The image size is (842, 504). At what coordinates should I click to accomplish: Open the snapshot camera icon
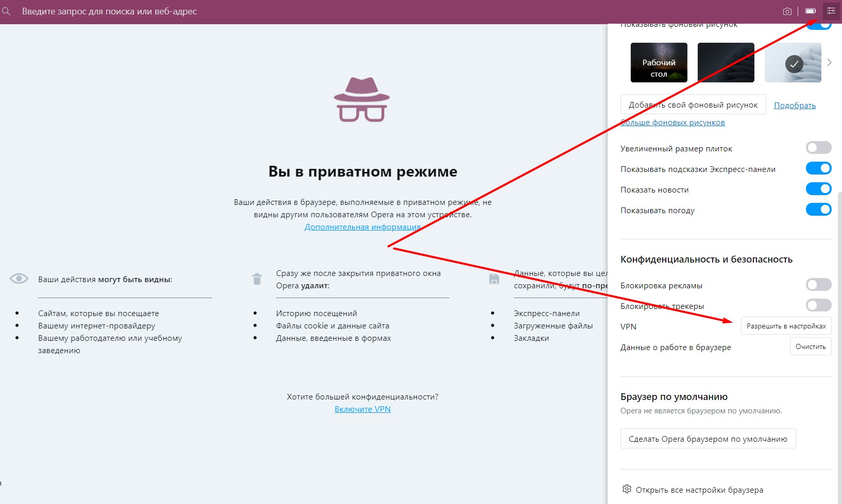click(787, 11)
